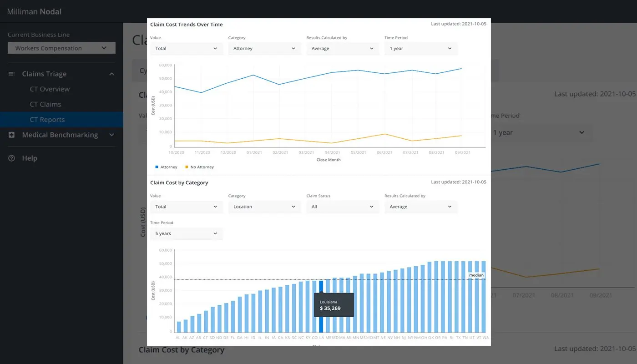The image size is (637, 364).
Task: Open the Claim Status dropdown showing All
Action: [343, 207]
